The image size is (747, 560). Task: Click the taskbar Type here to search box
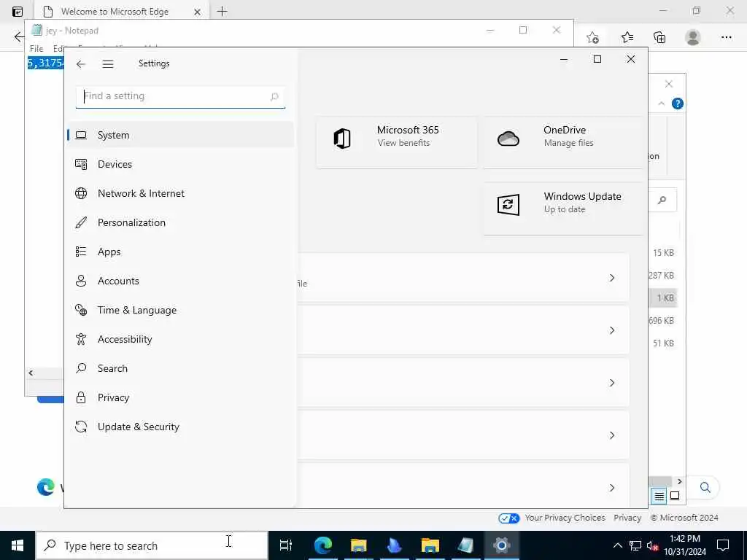pyautogui.click(x=152, y=545)
